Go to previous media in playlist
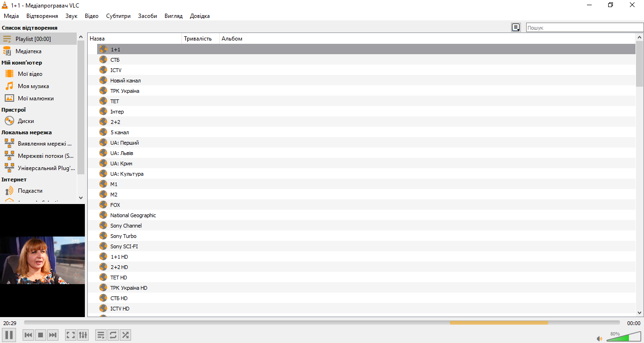 point(28,335)
